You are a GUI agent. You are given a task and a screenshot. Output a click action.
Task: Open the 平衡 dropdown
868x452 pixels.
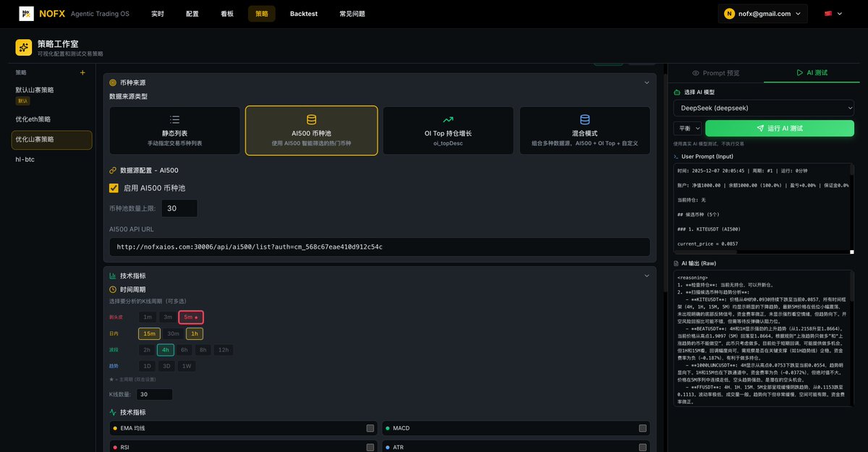(687, 128)
